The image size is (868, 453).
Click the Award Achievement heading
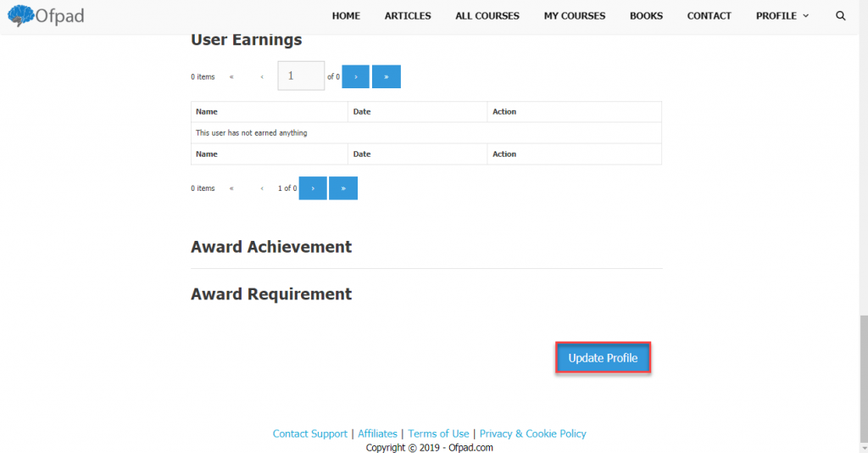click(271, 247)
